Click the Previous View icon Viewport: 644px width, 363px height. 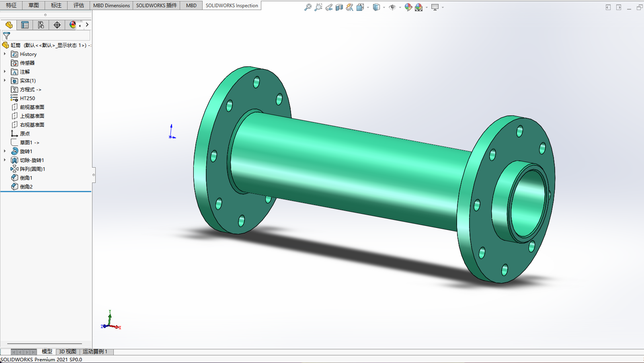click(x=329, y=7)
